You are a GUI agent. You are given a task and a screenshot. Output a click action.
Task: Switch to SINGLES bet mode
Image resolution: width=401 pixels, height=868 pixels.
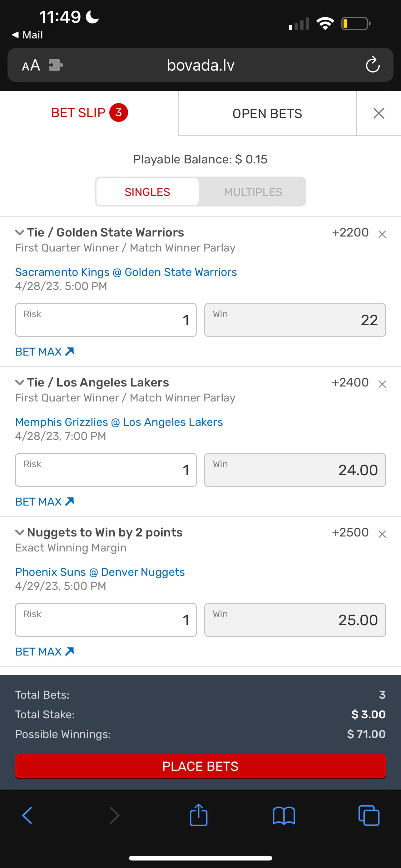coord(147,192)
